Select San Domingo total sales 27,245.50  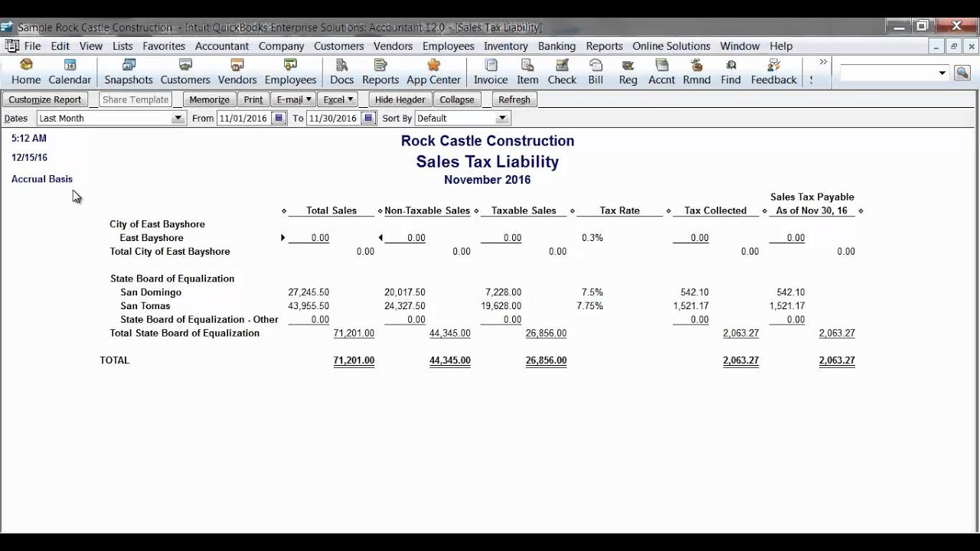pyautogui.click(x=309, y=292)
